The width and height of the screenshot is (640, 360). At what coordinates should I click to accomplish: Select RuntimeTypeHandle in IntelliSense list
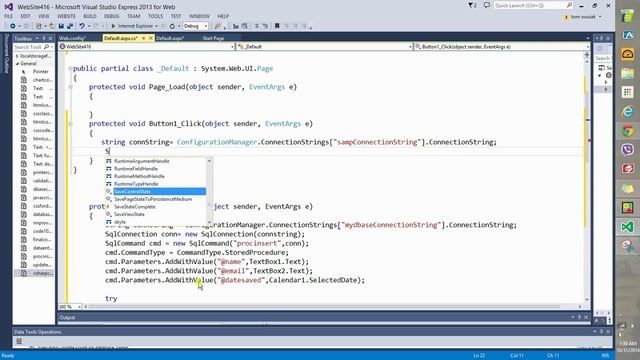point(156,184)
